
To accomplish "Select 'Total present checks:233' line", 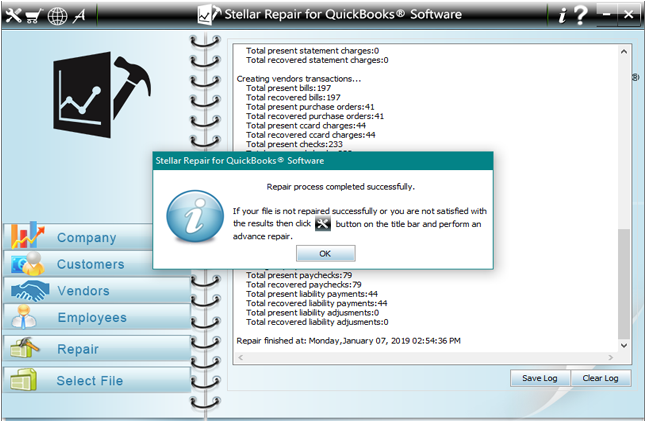I will tap(295, 144).
